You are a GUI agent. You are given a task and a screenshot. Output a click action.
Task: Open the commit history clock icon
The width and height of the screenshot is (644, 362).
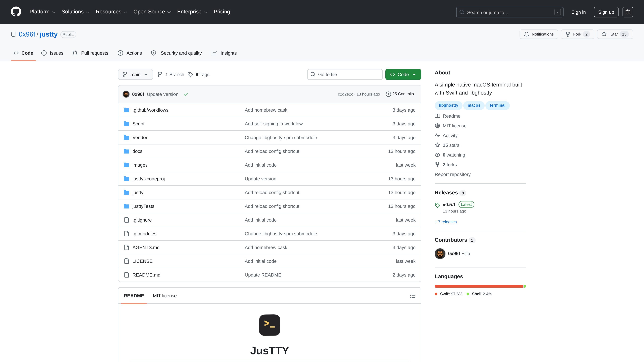point(388,94)
